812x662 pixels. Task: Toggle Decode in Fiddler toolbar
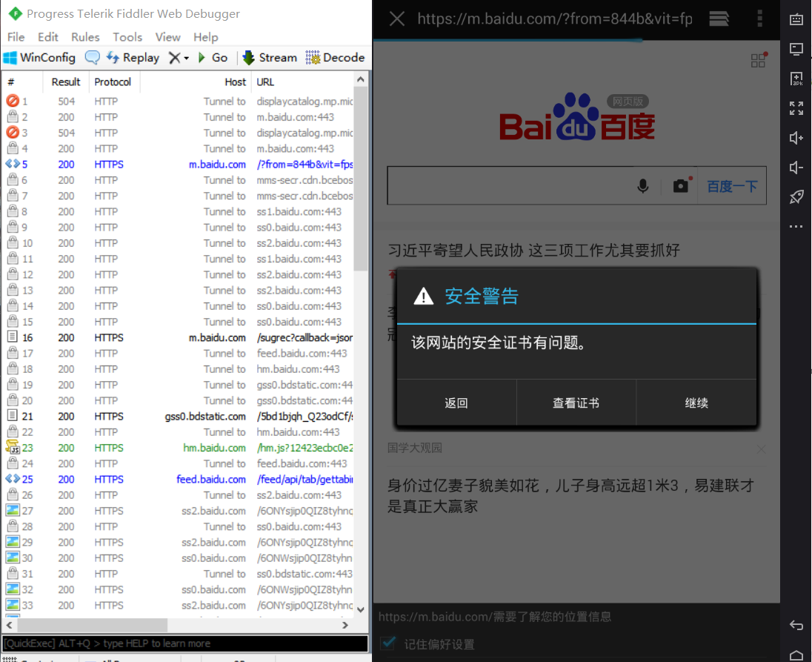335,58
